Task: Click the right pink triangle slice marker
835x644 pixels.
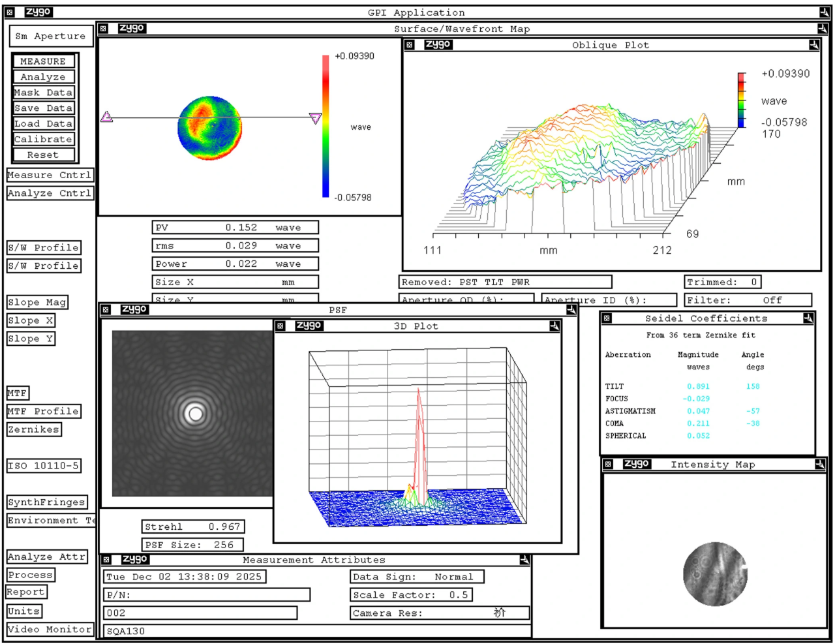Action: coord(316,118)
